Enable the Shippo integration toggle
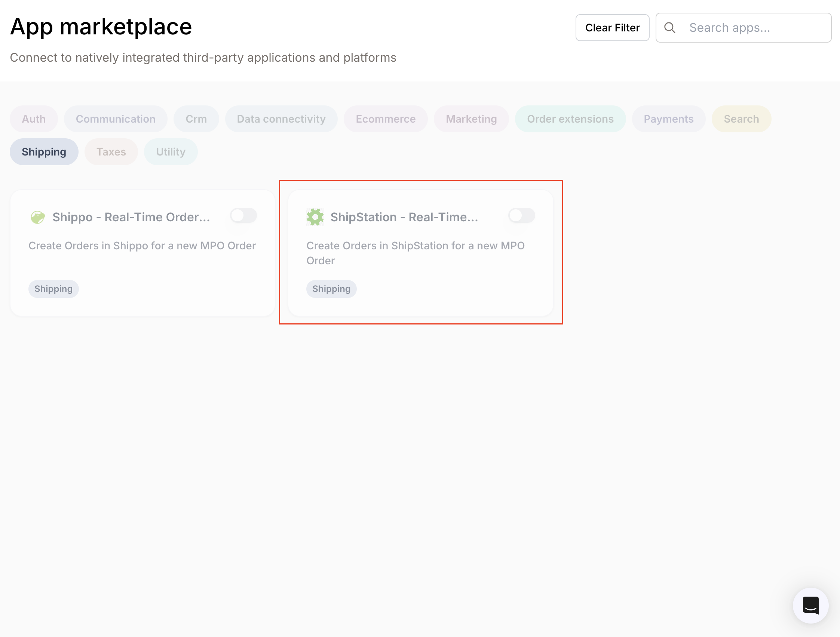Viewport: 840px width, 637px height. coord(243,216)
